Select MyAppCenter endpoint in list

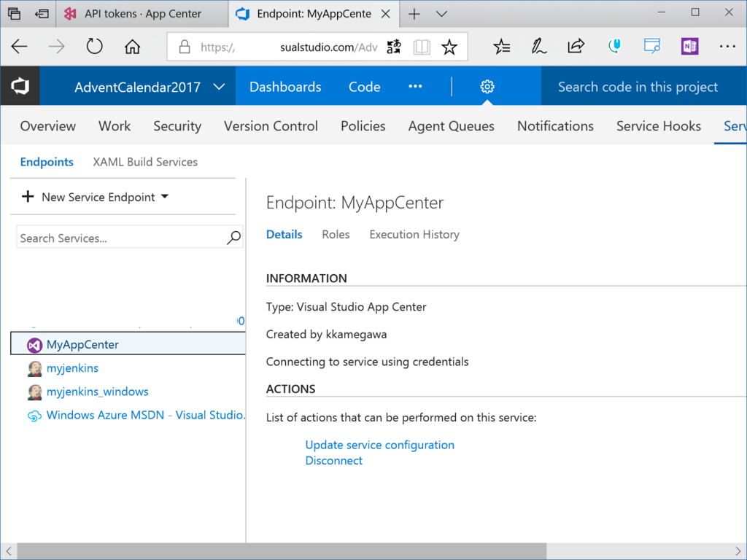(x=128, y=344)
